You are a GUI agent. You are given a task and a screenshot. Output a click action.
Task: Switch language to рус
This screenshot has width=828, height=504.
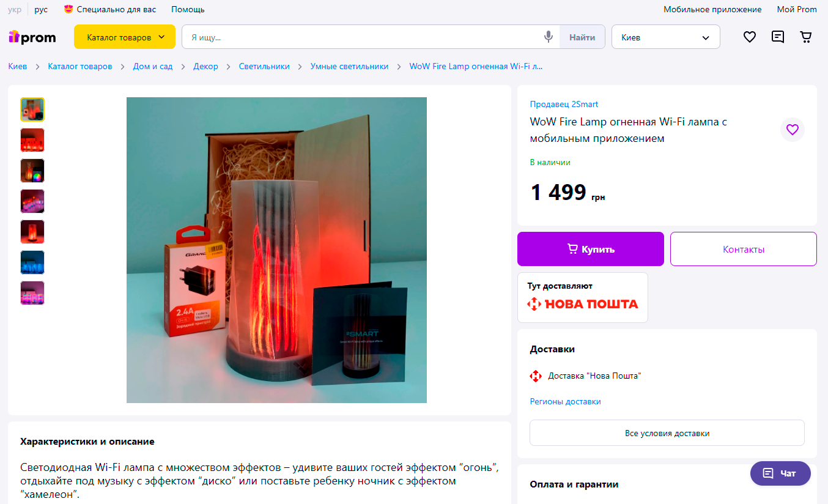click(41, 9)
